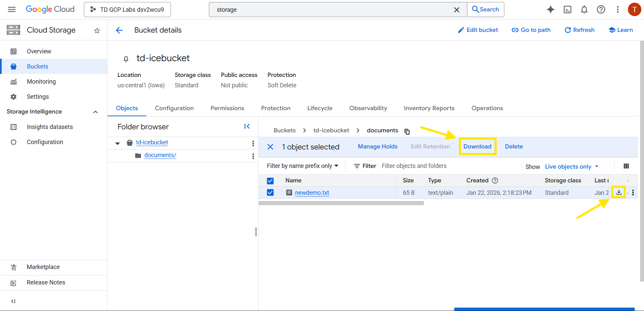The height and width of the screenshot is (311, 644).
Task: Open the column display options icon
Action: 626,166
